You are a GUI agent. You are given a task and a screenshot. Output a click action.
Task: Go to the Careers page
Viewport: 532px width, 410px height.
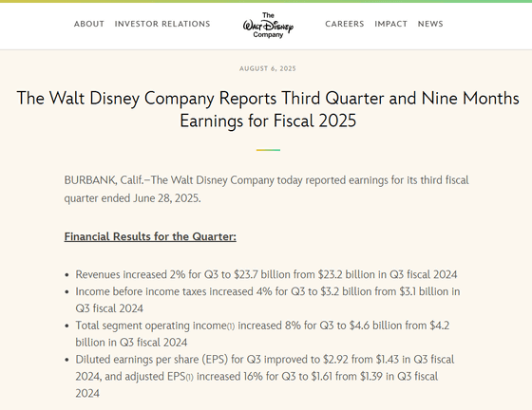click(x=345, y=24)
